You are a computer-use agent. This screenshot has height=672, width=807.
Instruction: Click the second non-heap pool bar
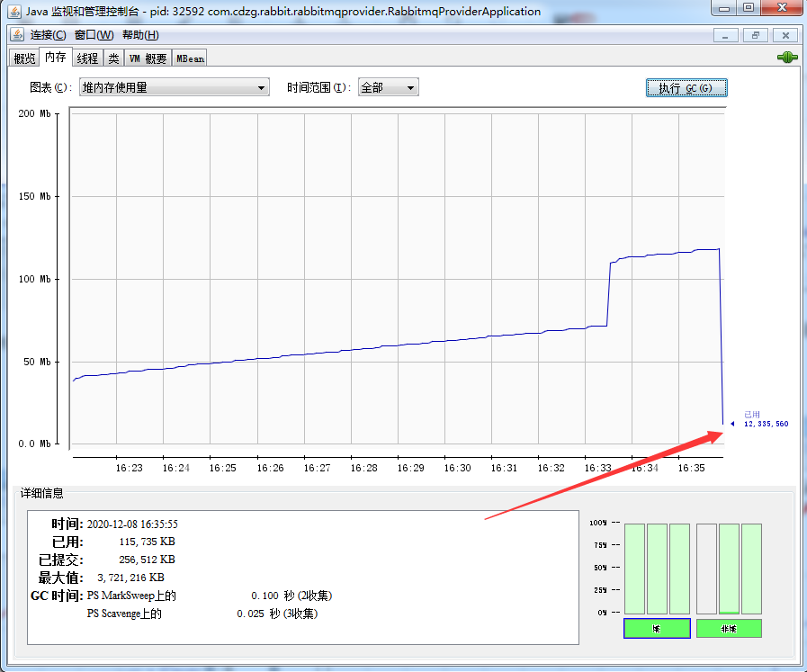coord(730,569)
